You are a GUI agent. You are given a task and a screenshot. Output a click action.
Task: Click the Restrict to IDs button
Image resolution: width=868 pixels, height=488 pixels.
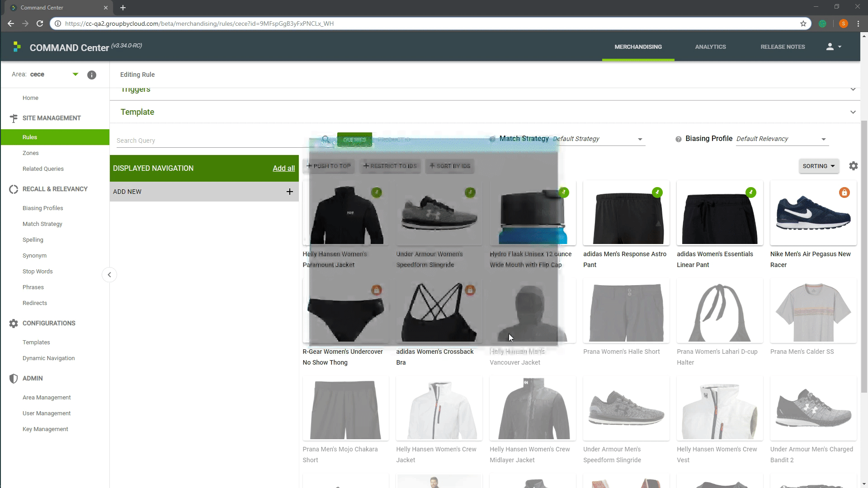(x=390, y=166)
